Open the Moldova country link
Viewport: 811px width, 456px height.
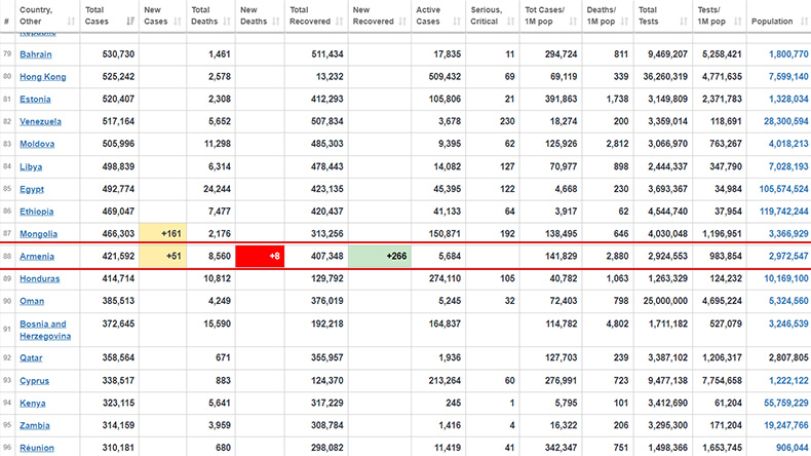[x=37, y=144]
